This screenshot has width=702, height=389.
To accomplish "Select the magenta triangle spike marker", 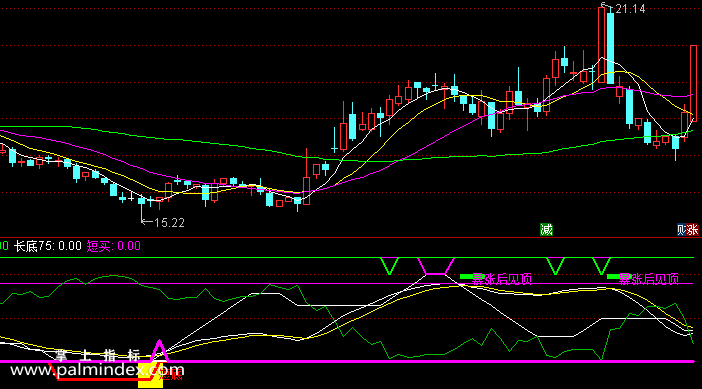I will point(159,351).
